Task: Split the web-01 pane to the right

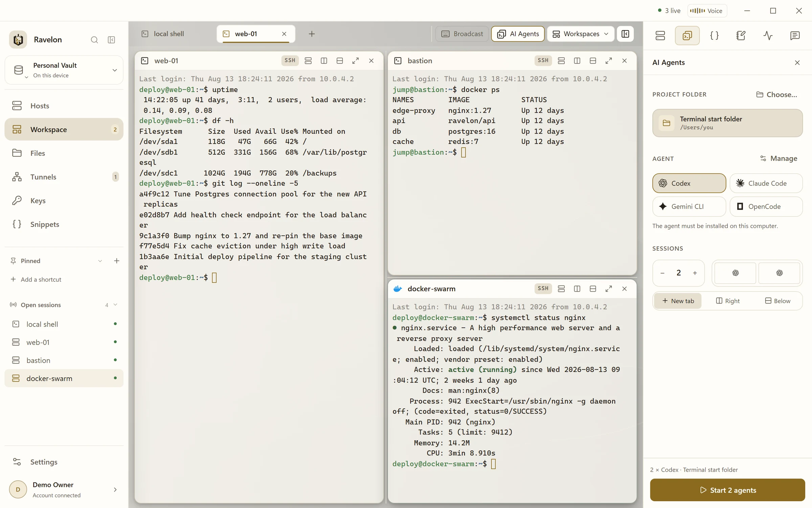Action: [324, 61]
